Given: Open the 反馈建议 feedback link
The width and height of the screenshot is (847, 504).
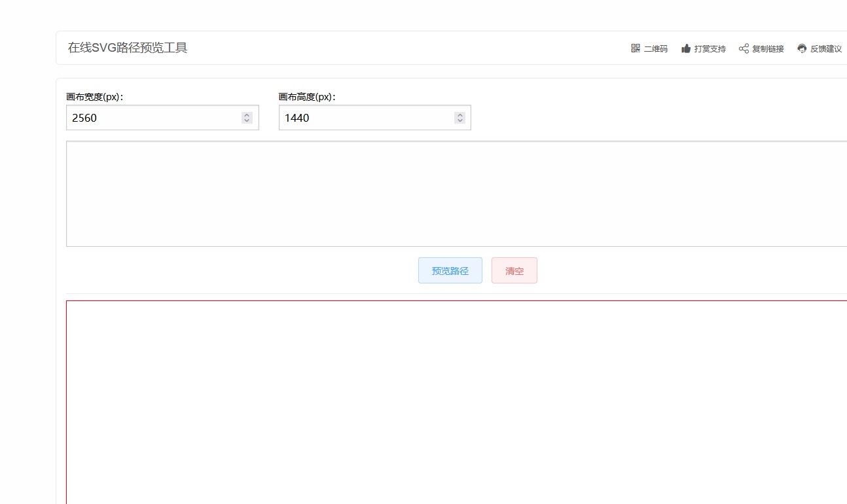Looking at the screenshot, I should pos(826,48).
